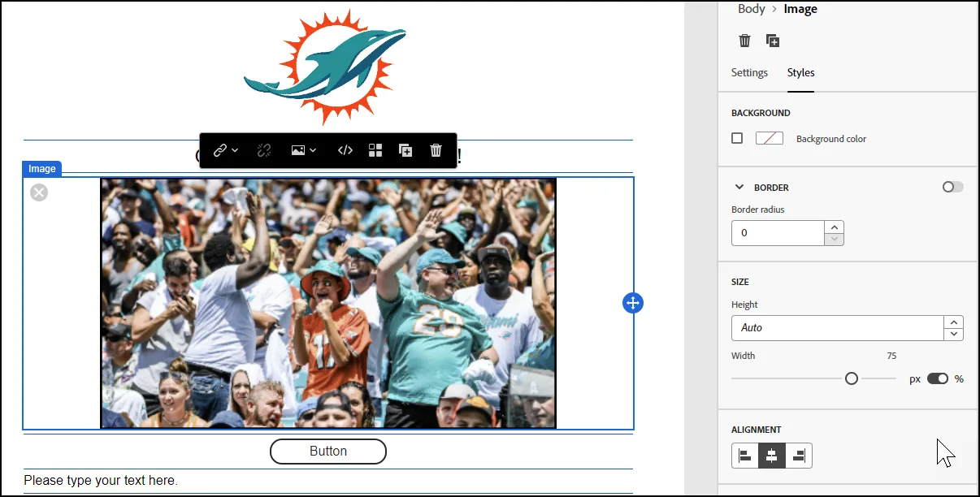Image resolution: width=980 pixels, height=497 pixels.
Task: Click the 'Please type your text here.' text
Action: pos(101,480)
